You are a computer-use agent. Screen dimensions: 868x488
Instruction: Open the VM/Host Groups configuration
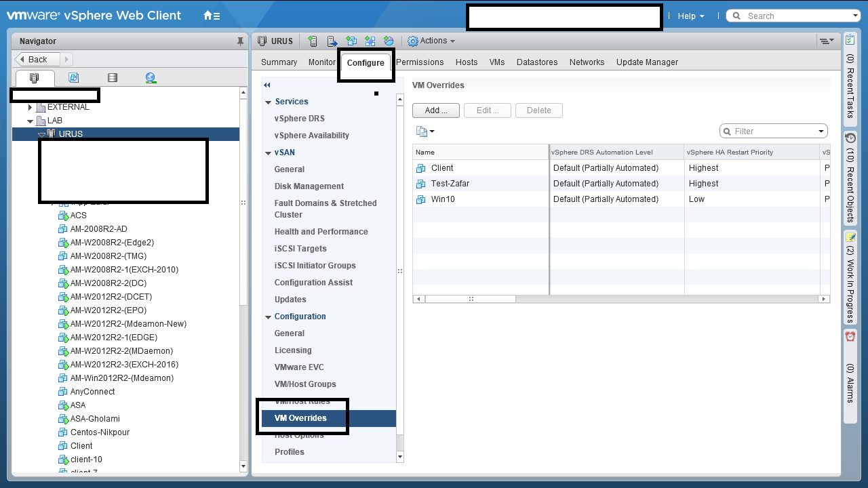click(x=305, y=384)
